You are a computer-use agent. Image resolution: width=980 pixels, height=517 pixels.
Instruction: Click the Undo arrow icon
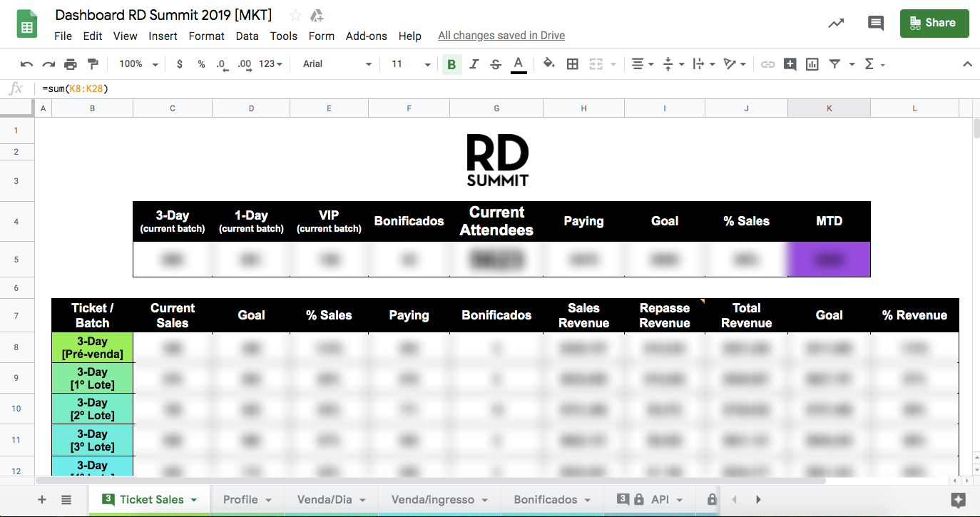click(27, 64)
